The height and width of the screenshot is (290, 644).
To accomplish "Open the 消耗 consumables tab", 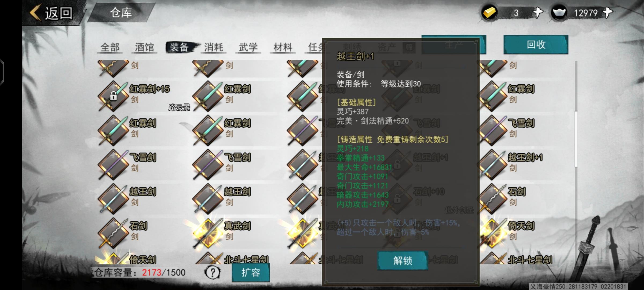I will click(x=214, y=47).
